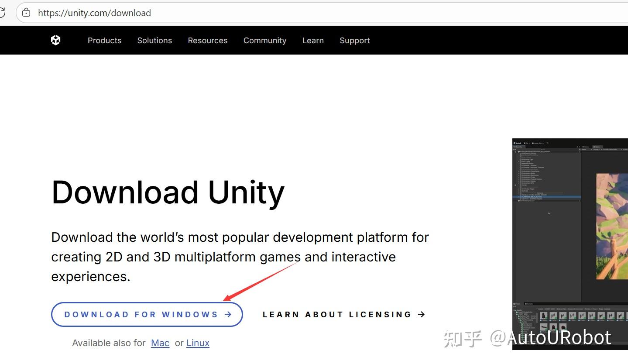
Task: Open the Products menu
Action: click(104, 40)
